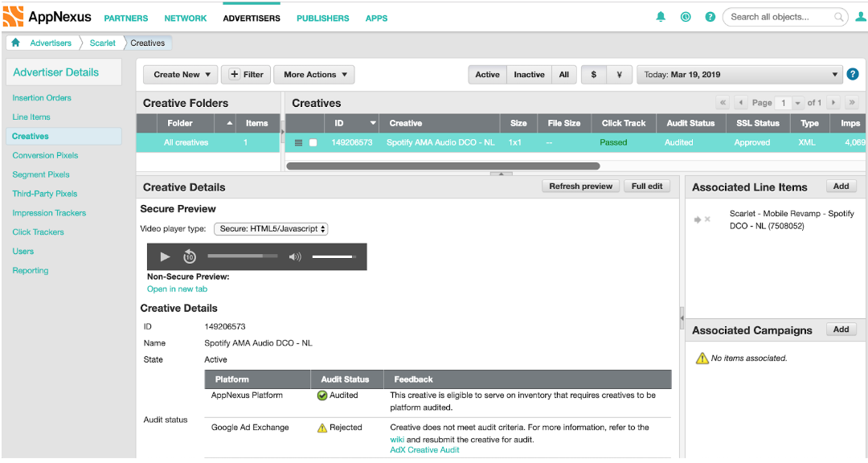The image size is (868, 463).
Task: Adjust the audio preview volume slider
Action: click(334, 257)
